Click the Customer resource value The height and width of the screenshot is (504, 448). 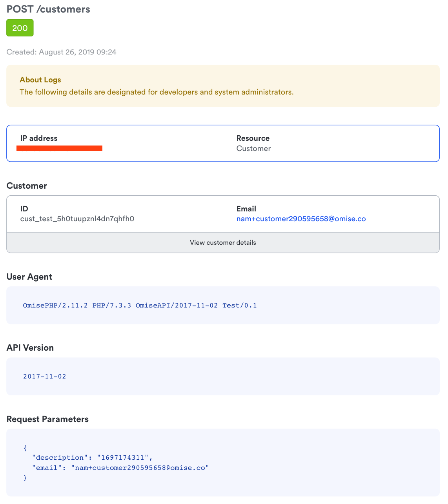coord(253,149)
